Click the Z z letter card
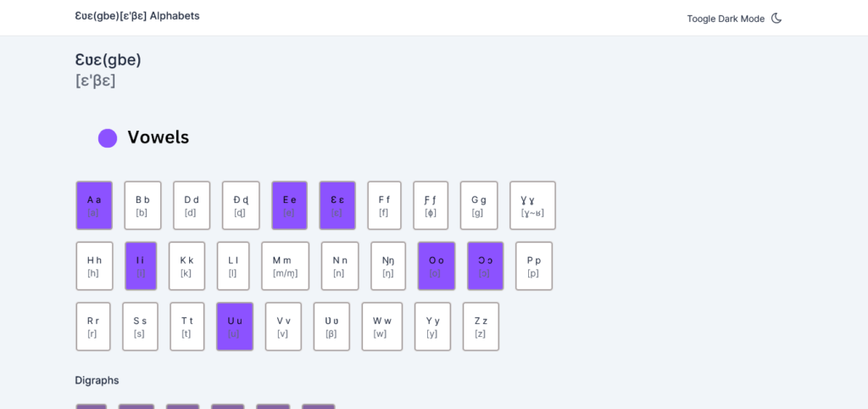 point(481,327)
